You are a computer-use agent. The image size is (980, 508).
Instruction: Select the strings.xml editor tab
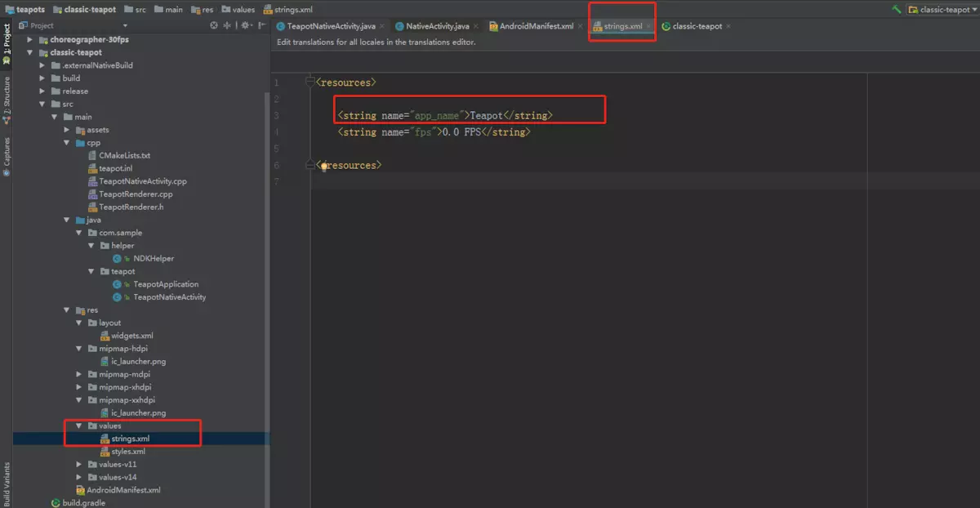(x=622, y=26)
